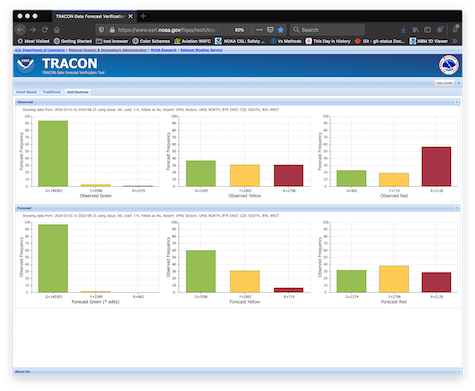Click the red bar in the Observed Red chart
The height and width of the screenshot is (391, 475).
[x=436, y=166]
